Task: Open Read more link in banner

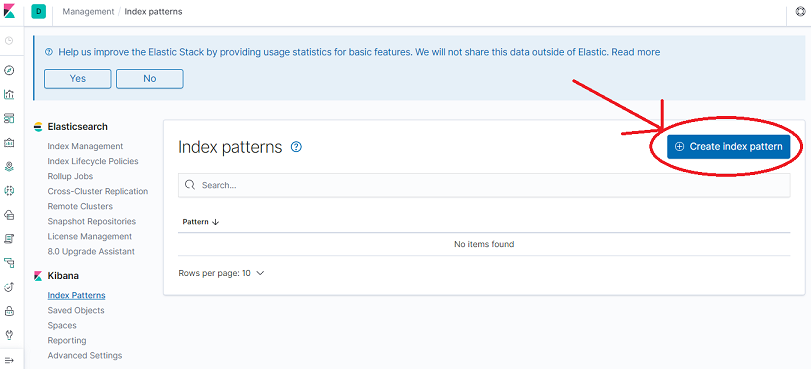Action: tap(636, 52)
